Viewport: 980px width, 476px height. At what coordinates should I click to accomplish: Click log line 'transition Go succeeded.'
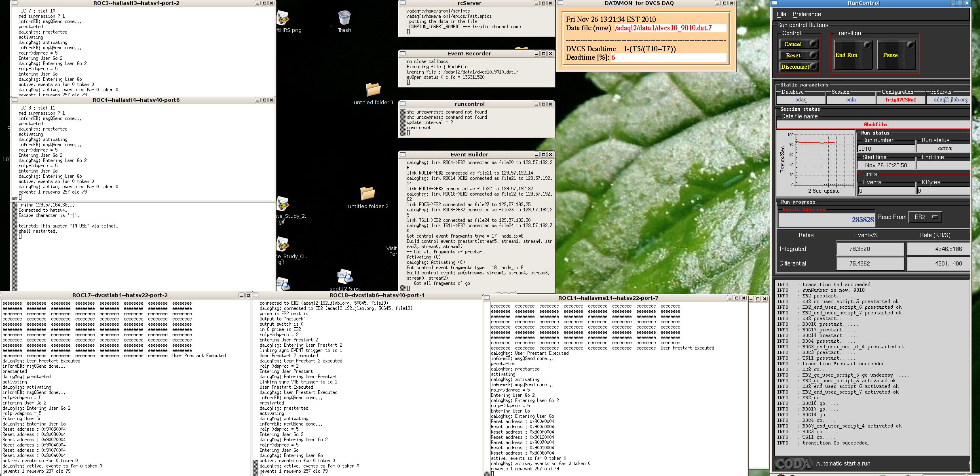pos(835,443)
